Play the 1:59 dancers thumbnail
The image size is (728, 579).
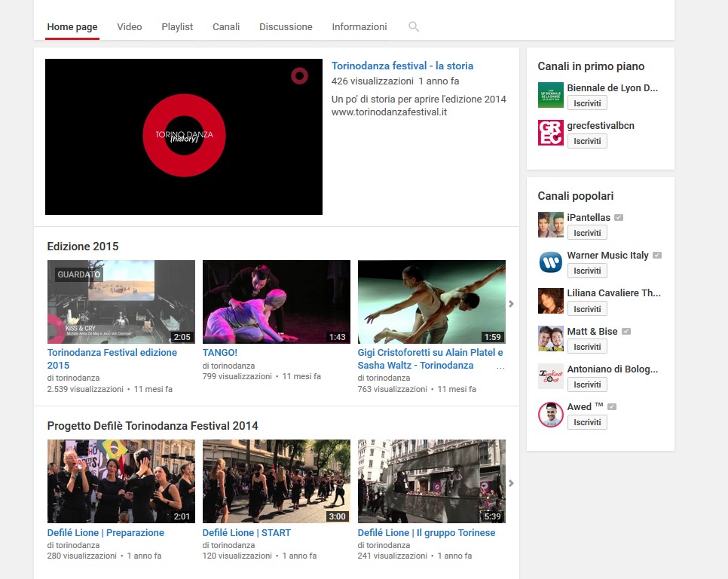pyautogui.click(x=432, y=302)
